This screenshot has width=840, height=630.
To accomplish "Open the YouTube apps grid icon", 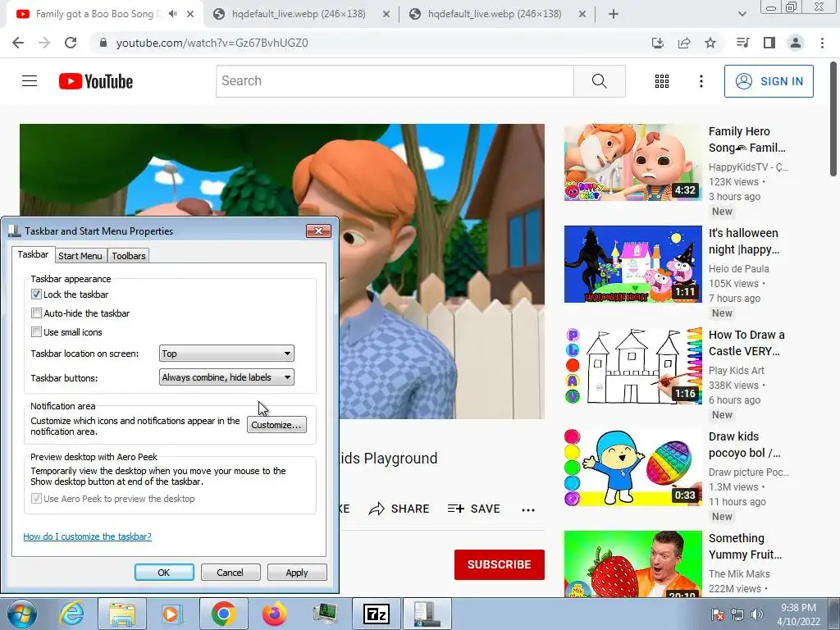I will [662, 81].
